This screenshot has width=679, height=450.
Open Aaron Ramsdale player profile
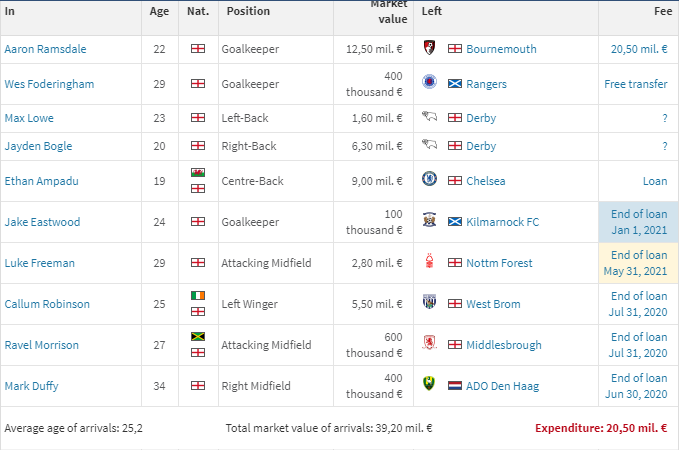coord(45,49)
